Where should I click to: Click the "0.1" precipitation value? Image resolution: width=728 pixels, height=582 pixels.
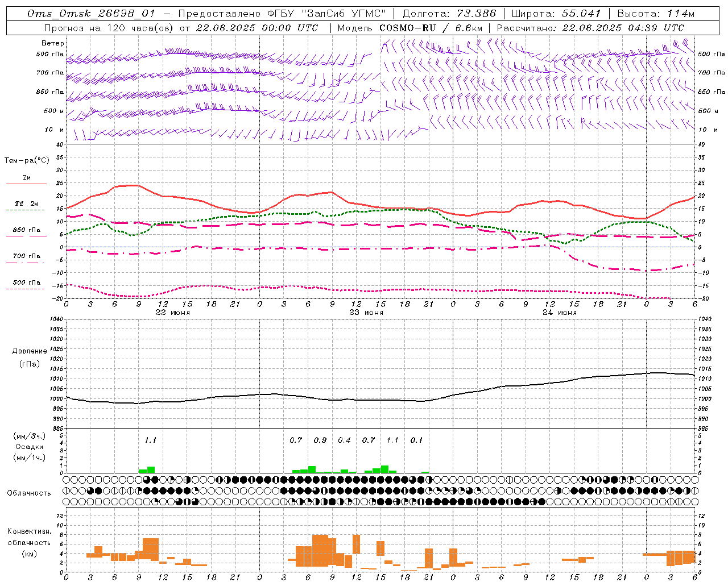(416, 440)
